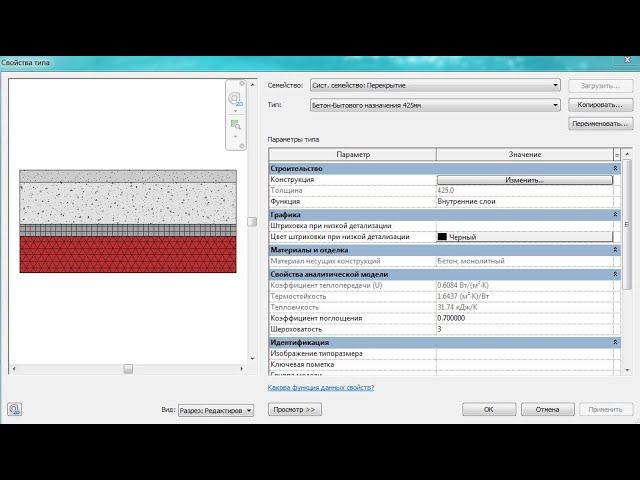Close the Свойства типа dialog
The height and width of the screenshot is (480, 640).
tap(627, 60)
